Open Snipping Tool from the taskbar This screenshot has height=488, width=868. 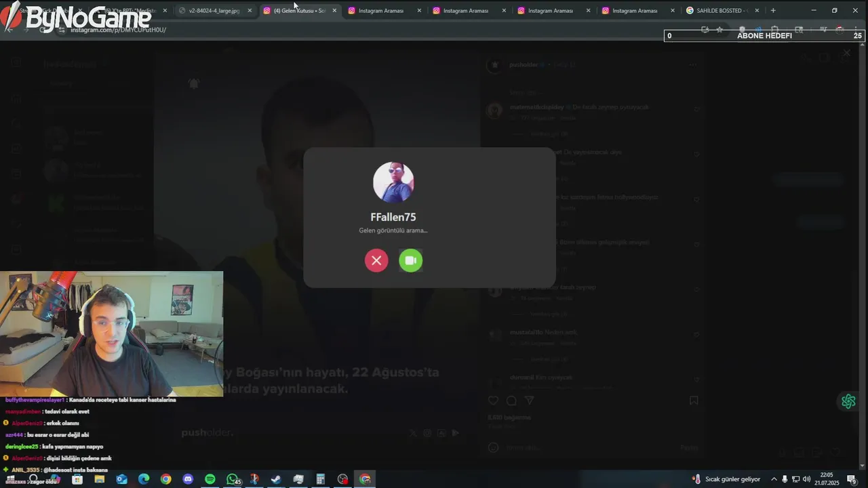(254, 479)
